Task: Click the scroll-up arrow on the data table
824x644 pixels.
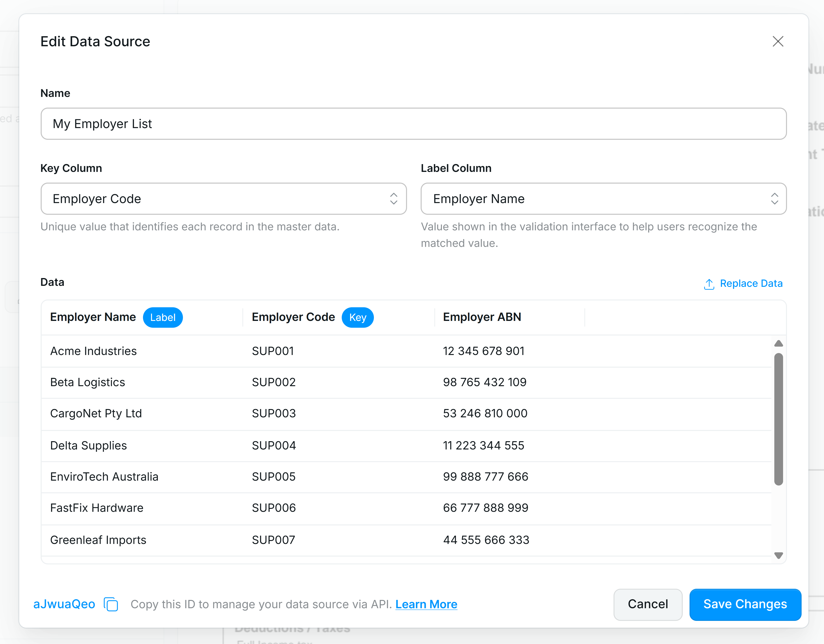Action: 778,344
